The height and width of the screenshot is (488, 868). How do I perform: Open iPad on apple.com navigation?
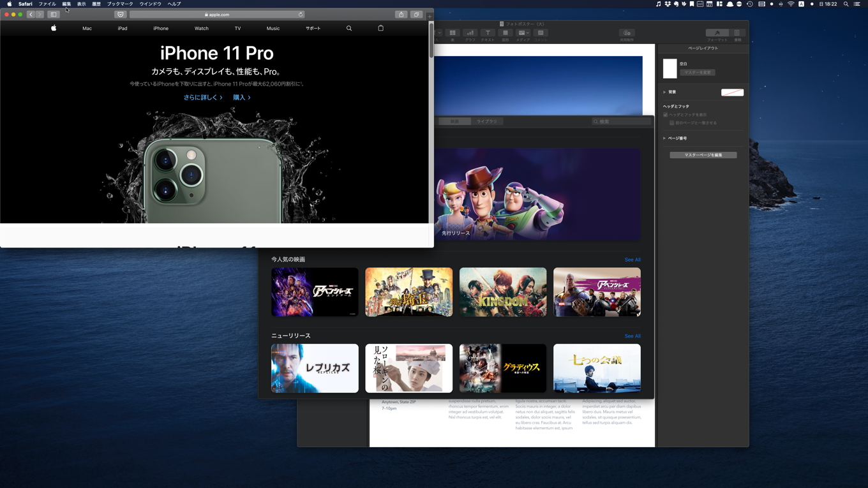pos(123,28)
